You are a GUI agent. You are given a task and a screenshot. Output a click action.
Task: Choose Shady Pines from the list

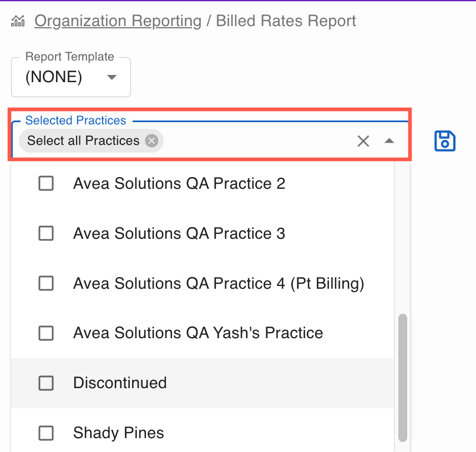(119, 433)
